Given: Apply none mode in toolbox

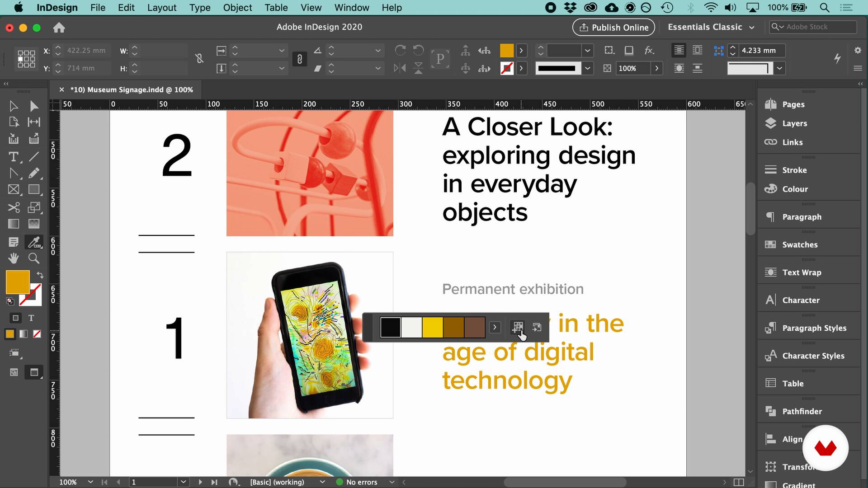Looking at the screenshot, I should pos(37,334).
